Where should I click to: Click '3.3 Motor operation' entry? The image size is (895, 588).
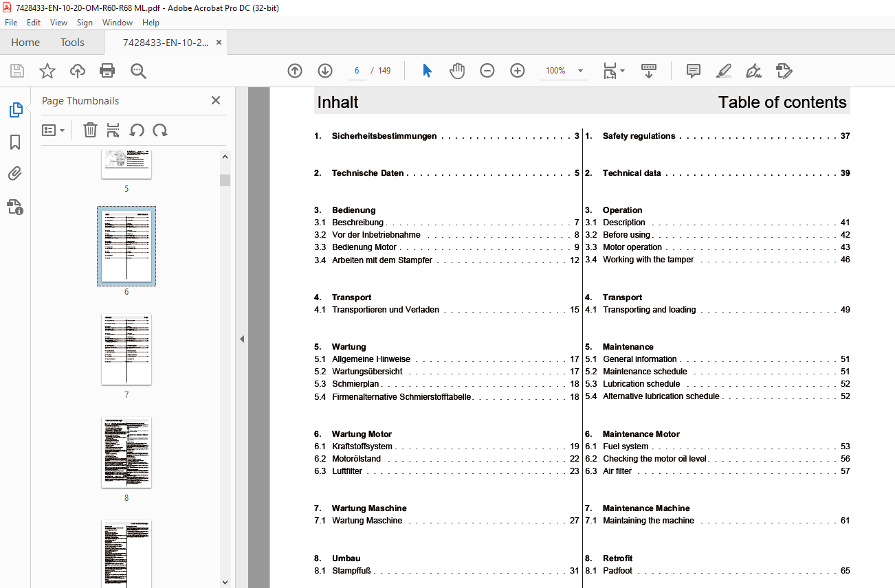[718, 247]
